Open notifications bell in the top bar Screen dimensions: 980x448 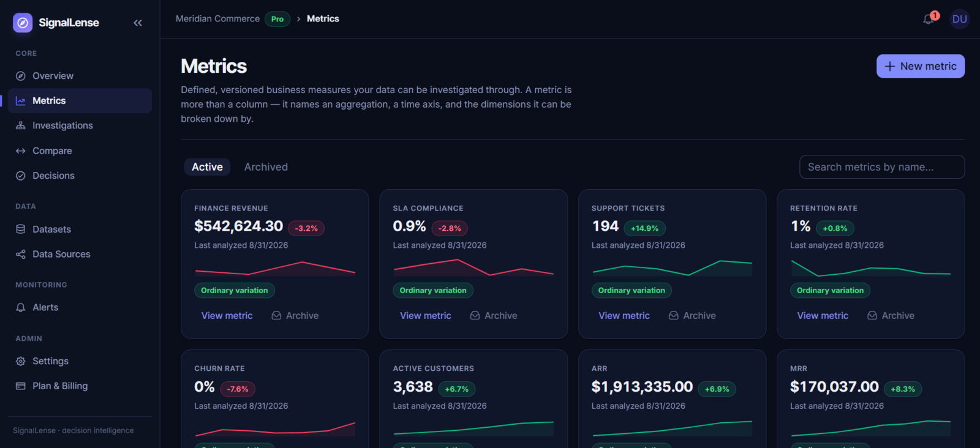929,19
